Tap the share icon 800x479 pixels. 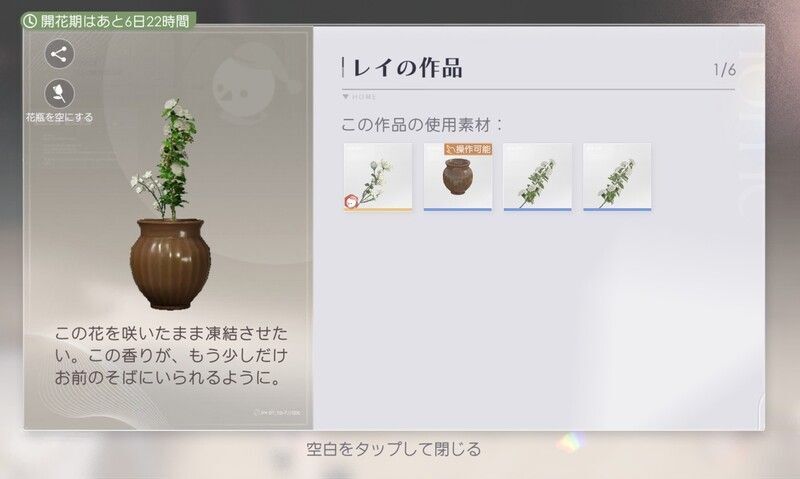pyautogui.click(x=59, y=54)
